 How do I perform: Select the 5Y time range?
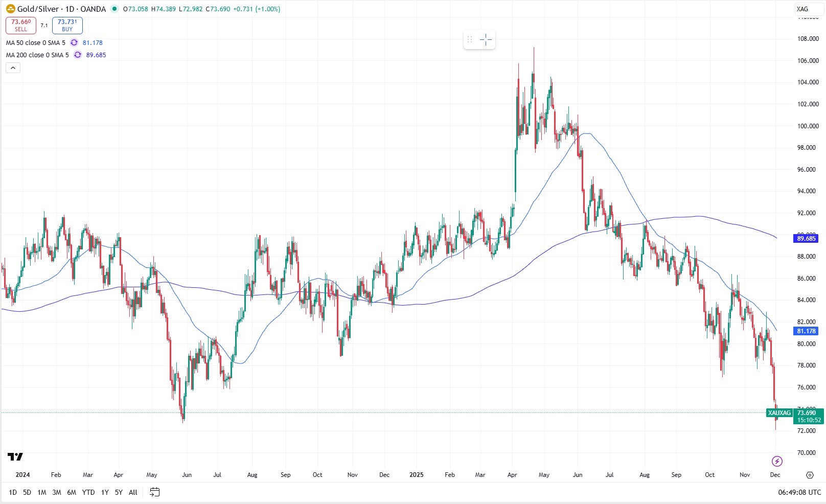119,492
